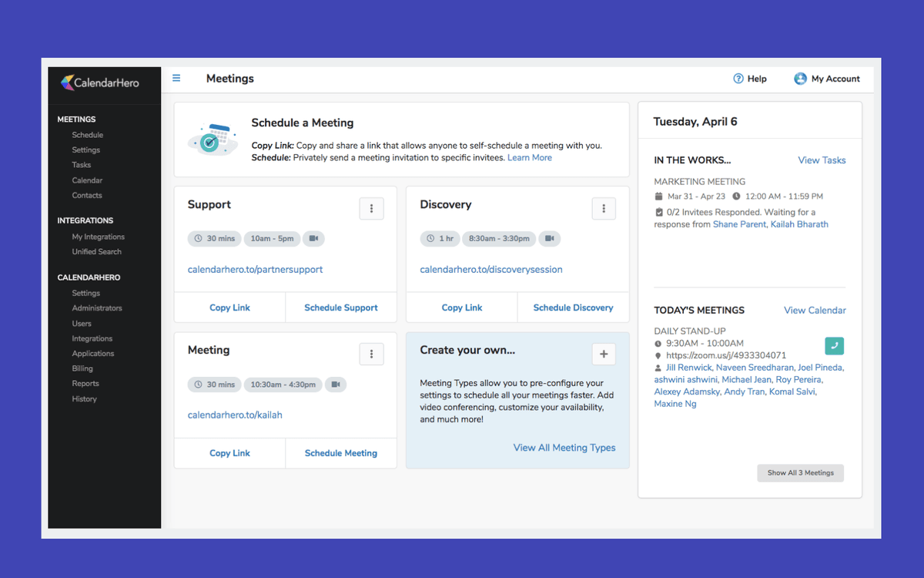Viewport: 924px width, 578px height.
Task: Open Integrations under CalendarHero sidebar section
Action: coord(92,339)
